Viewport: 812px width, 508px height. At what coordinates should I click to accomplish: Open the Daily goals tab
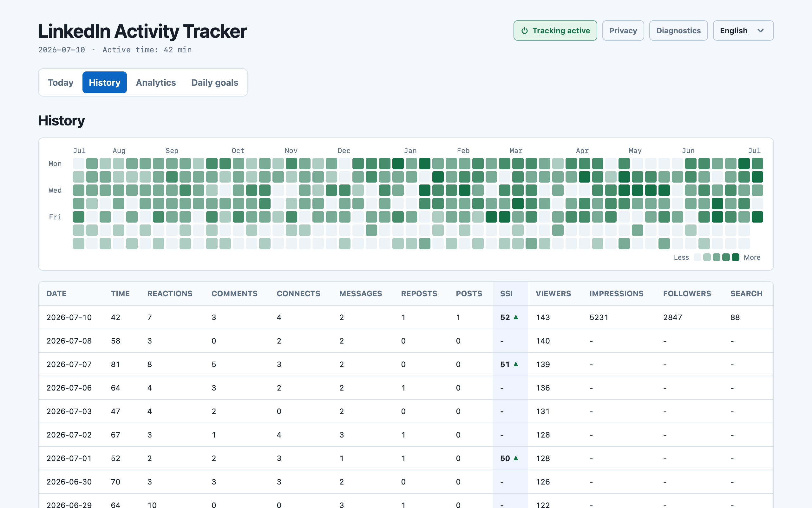click(x=215, y=82)
